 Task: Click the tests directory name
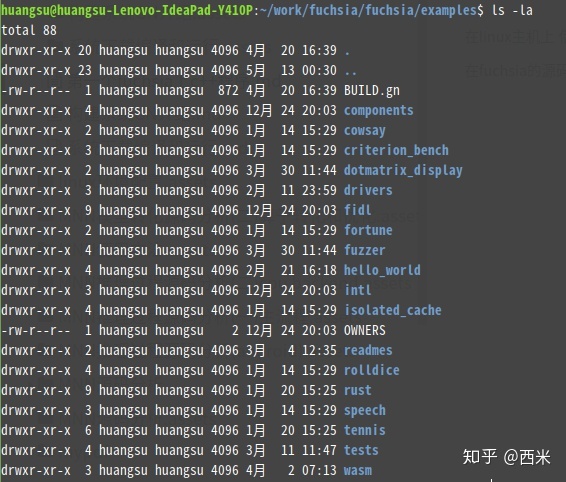[361, 450]
